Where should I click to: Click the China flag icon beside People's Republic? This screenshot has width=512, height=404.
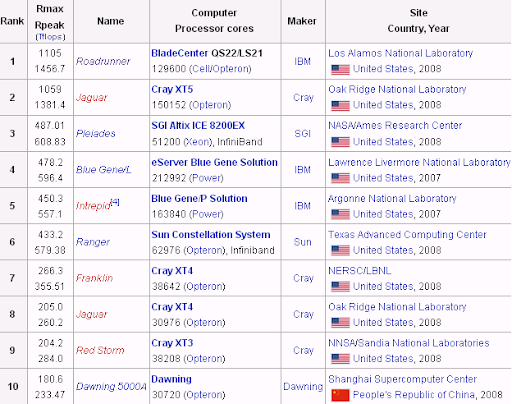(x=340, y=395)
